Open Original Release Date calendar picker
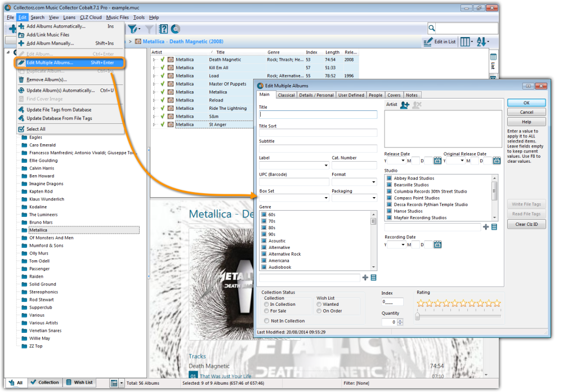Screen dimensions: 563x392 (x=497, y=161)
